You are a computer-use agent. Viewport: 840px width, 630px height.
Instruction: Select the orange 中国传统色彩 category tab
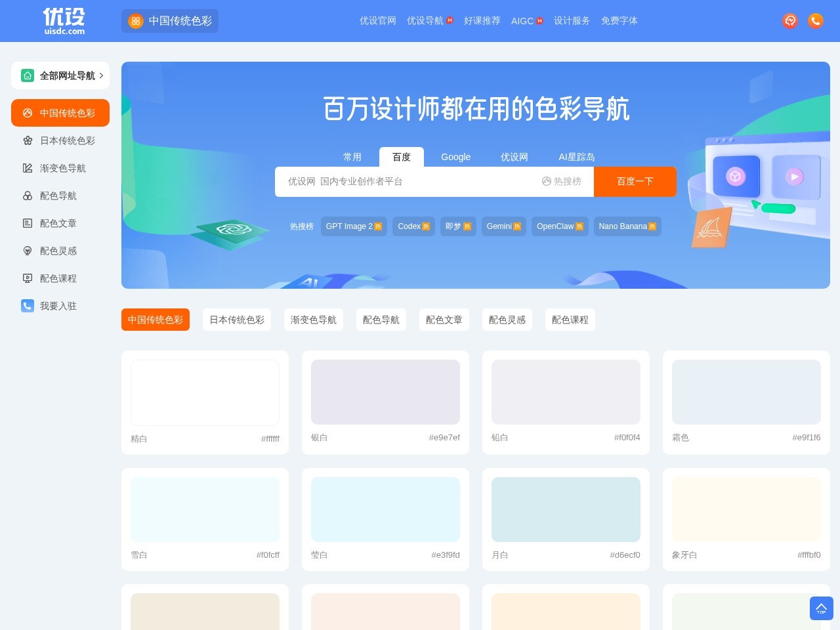pyautogui.click(x=156, y=320)
